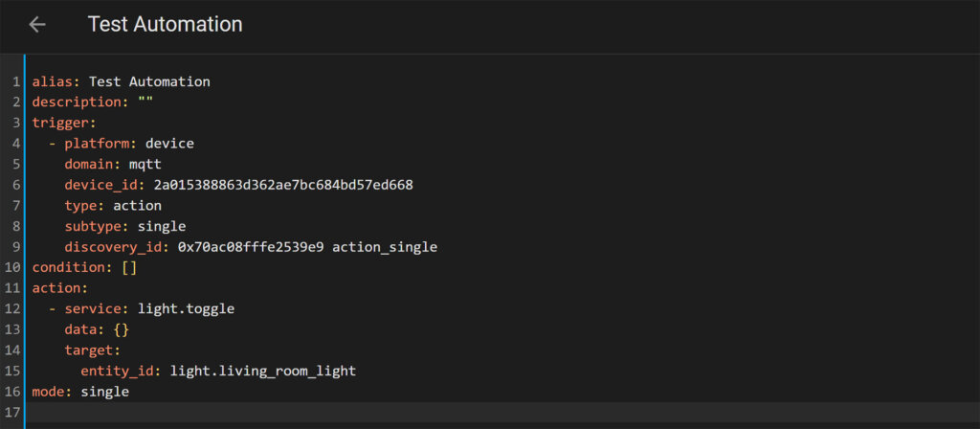980x429 pixels.
Task: Click the light.living_room_light entity value
Action: coord(263,371)
